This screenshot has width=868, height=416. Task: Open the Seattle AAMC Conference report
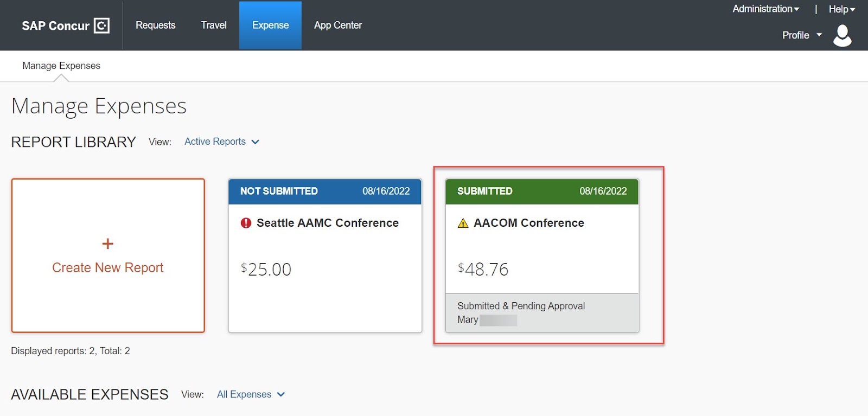coord(328,223)
